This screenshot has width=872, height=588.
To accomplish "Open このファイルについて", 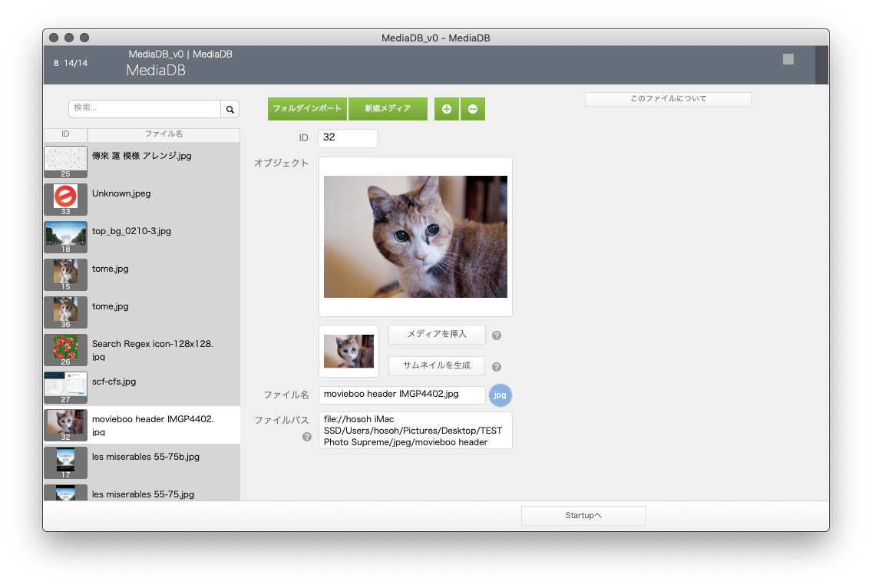I will click(668, 98).
